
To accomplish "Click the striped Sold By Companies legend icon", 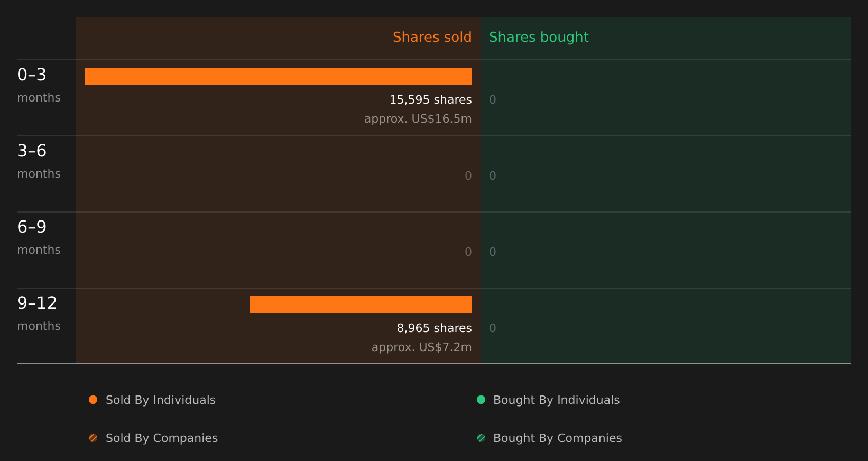I will pyautogui.click(x=93, y=438).
